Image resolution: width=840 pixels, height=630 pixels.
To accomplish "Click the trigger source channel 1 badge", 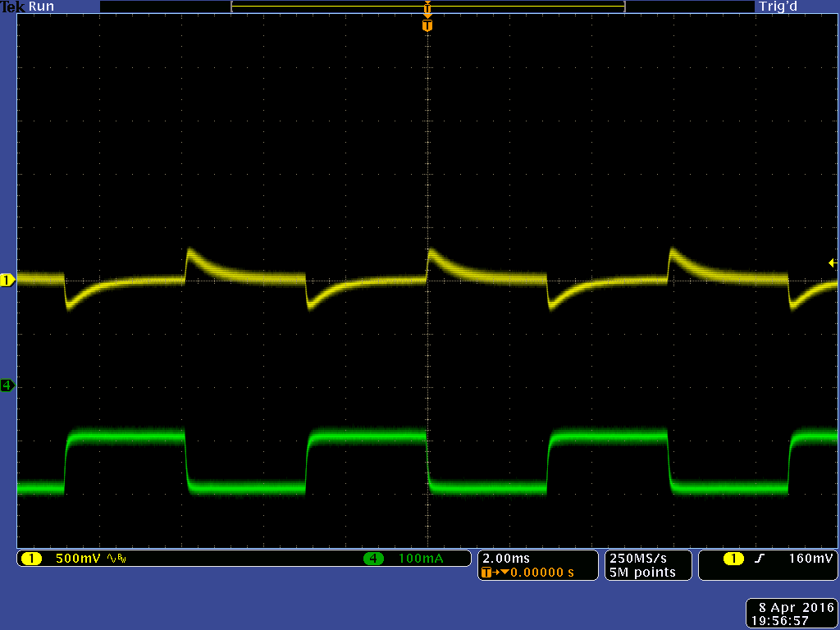I will [x=733, y=559].
